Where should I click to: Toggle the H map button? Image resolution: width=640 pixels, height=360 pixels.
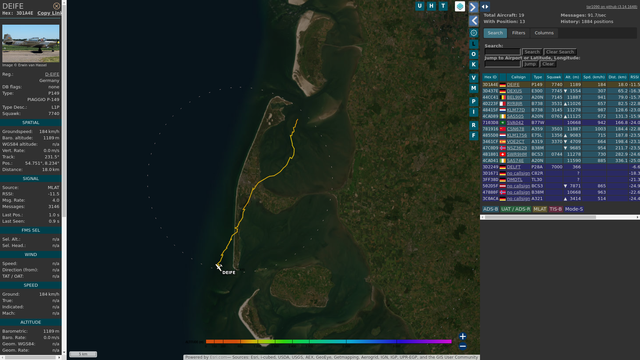[431, 6]
